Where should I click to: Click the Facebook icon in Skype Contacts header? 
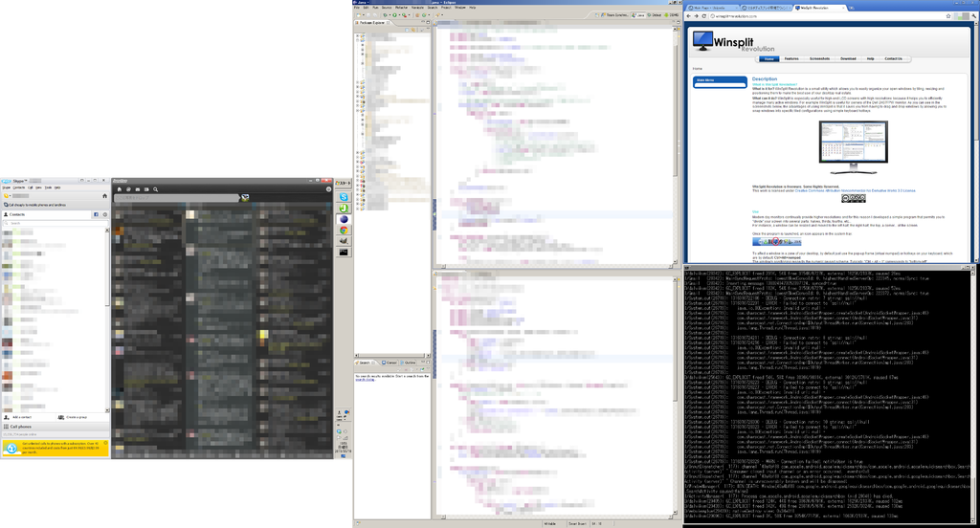(96, 214)
